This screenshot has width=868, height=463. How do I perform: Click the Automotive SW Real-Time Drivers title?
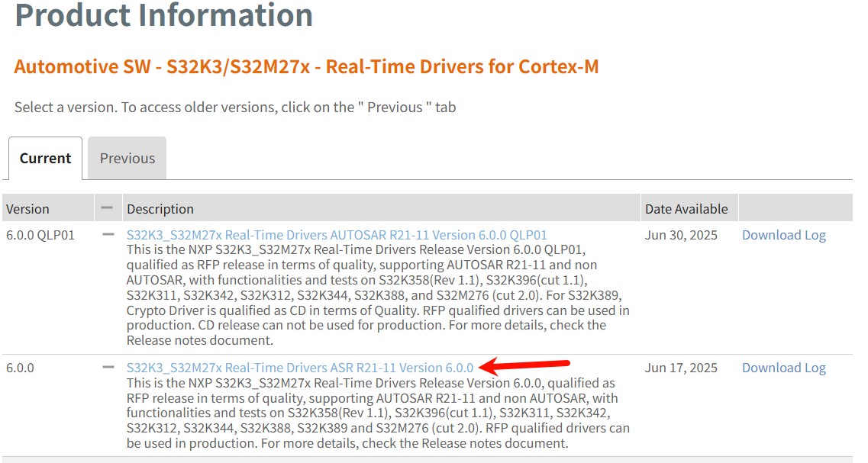click(x=306, y=66)
